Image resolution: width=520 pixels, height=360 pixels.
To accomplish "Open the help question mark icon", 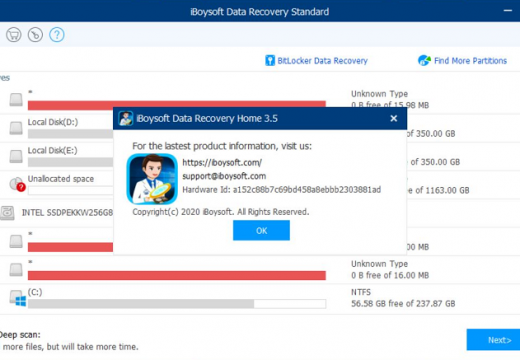I will (x=57, y=35).
